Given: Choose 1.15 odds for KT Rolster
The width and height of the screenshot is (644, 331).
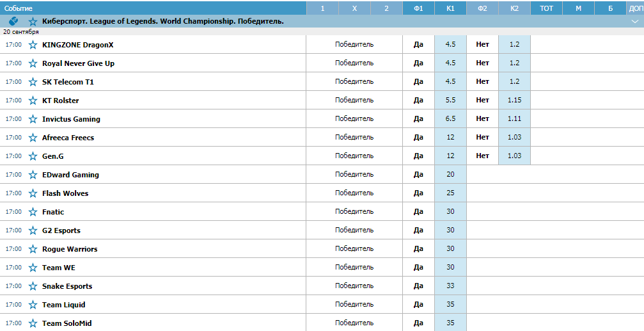Looking at the screenshot, I should (515, 100).
